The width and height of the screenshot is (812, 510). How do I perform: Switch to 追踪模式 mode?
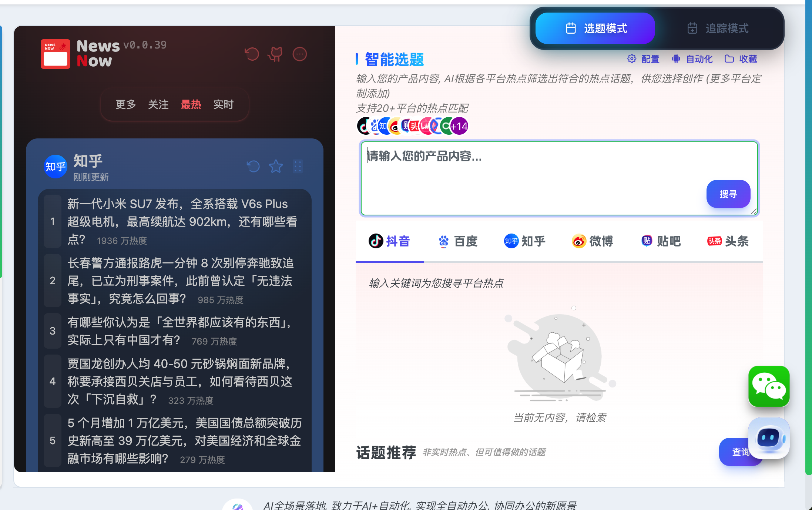click(718, 28)
